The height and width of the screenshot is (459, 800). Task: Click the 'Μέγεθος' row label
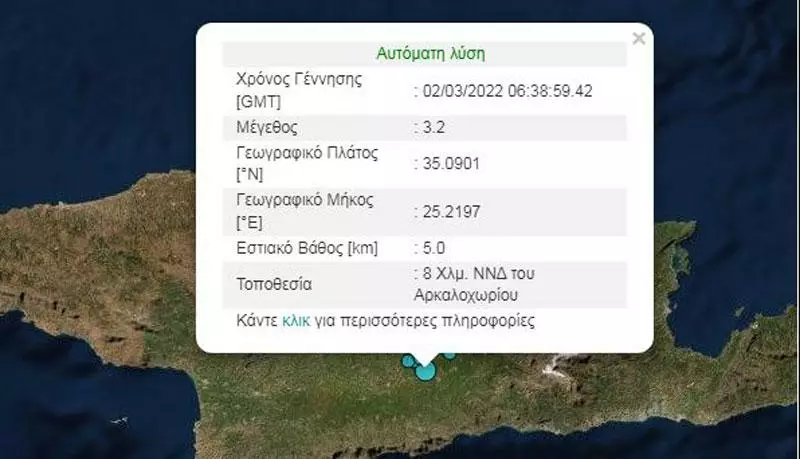pos(266,128)
